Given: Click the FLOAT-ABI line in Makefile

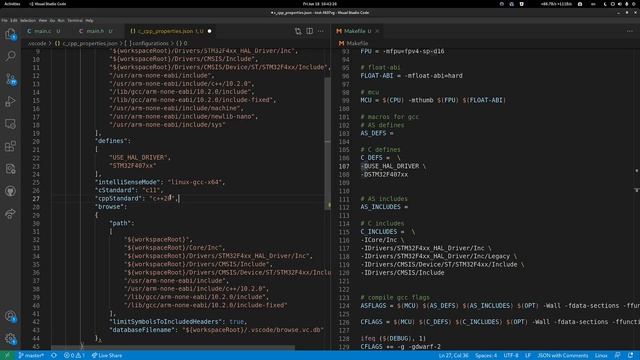Looking at the screenshot, I should (x=411, y=76).
